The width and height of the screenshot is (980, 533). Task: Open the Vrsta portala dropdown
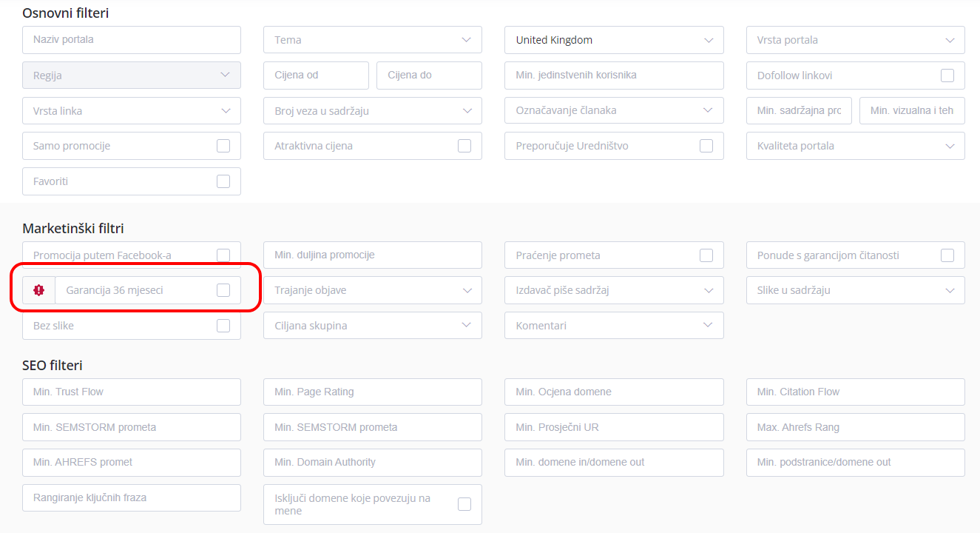[855, 40]
